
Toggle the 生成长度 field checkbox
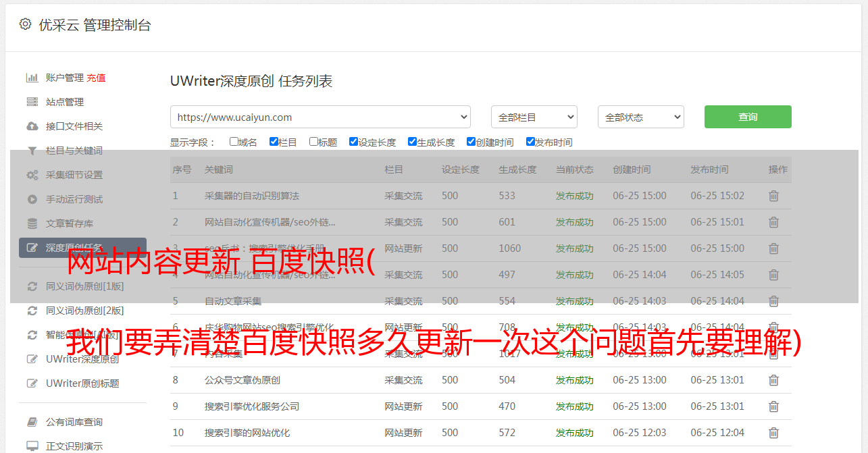coord(412,142)
